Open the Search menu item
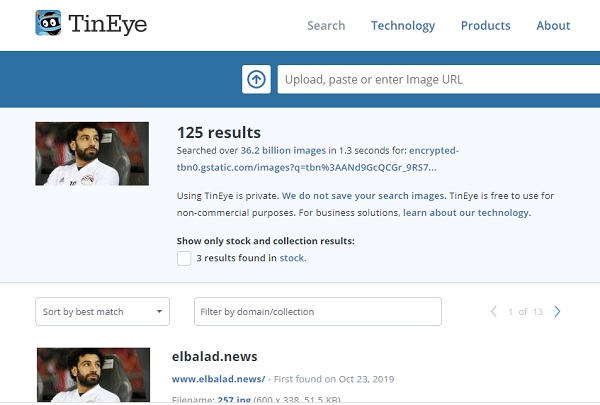The width and height of the screenshot is (600, 405). point(326,26)
